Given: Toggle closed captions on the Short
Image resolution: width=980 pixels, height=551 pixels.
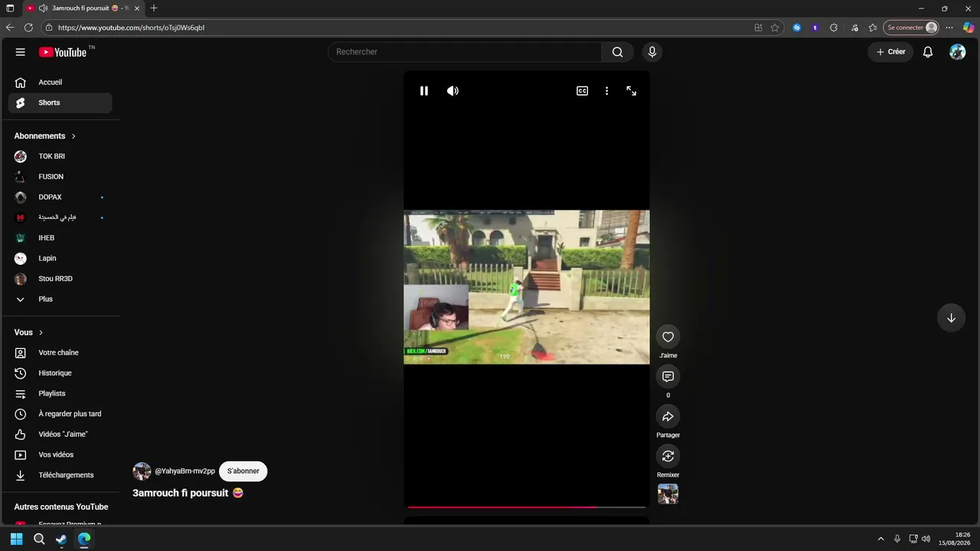Looking at the screenshot, I should pyautogui.click(x=583, y=91).
